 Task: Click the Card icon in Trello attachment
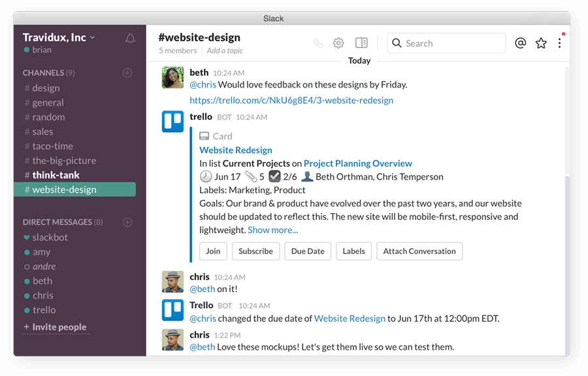click(x=204, y=136)
